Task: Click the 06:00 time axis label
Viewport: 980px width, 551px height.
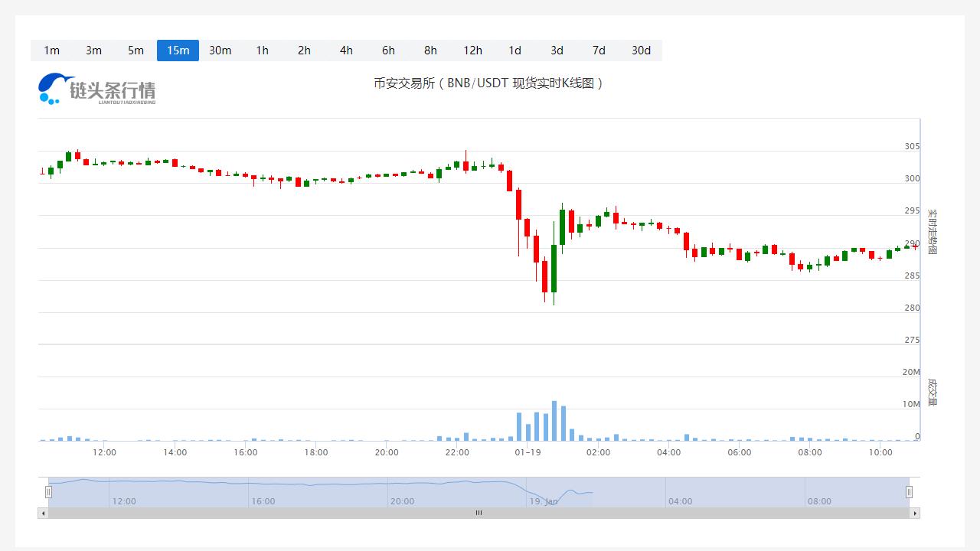Action: point(740,452)
